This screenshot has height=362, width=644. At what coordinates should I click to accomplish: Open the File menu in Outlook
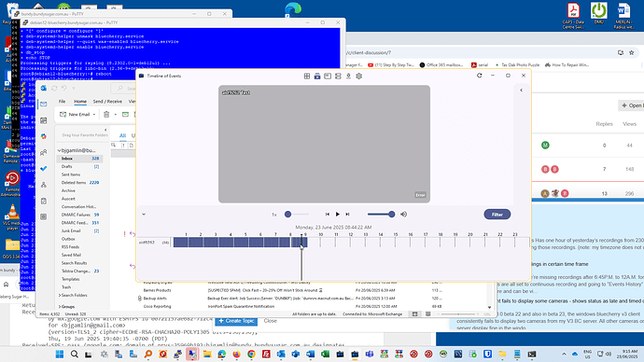62,102
